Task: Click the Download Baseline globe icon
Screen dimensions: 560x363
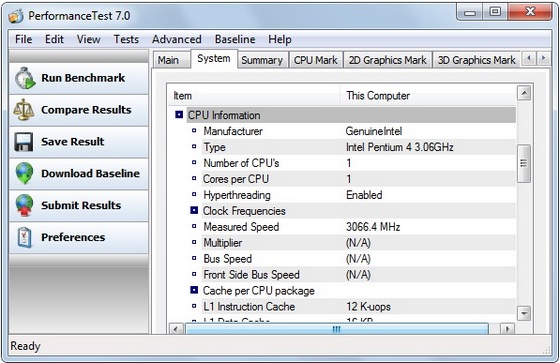Action: click(x=24, y=173)
